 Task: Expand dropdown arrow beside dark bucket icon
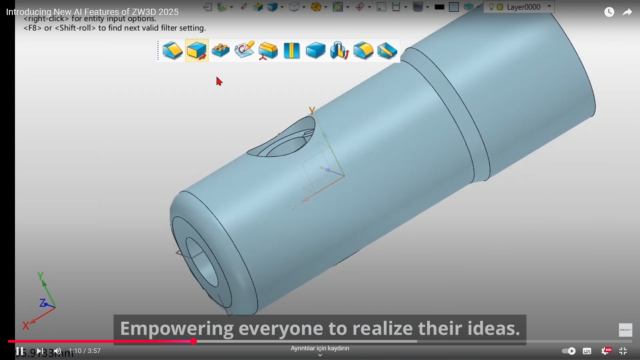[427, 7]
